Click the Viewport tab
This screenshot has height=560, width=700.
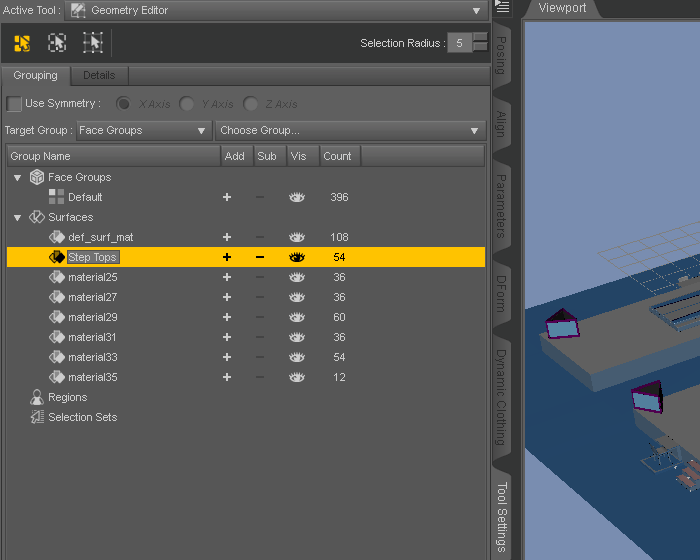(562, 8)
